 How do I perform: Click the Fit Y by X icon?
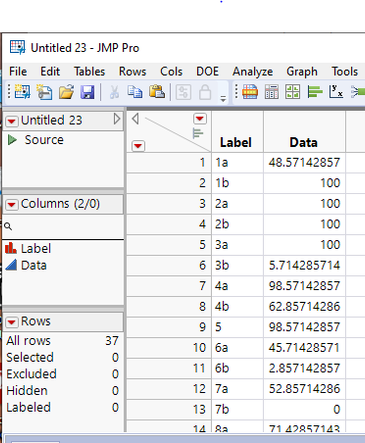coord(336,92)
